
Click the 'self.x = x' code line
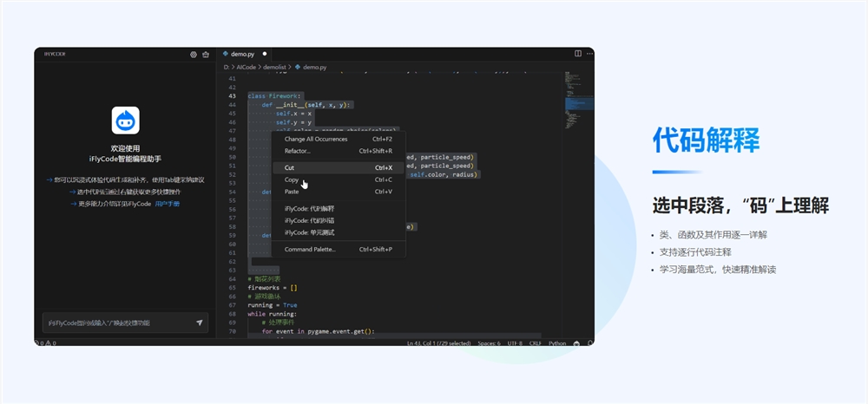click(294, 114)
